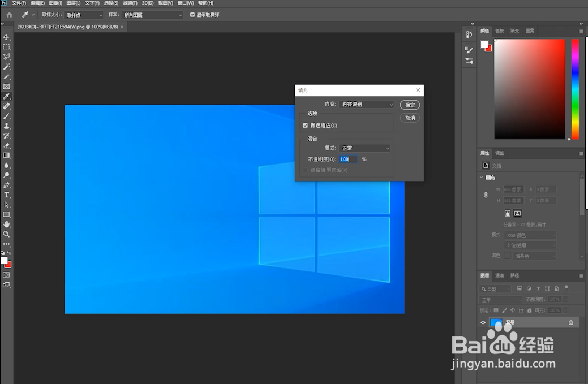This screenshot has height=384, width=588.
Task: Select the Path Selection tool
Action: coord(6,205)
